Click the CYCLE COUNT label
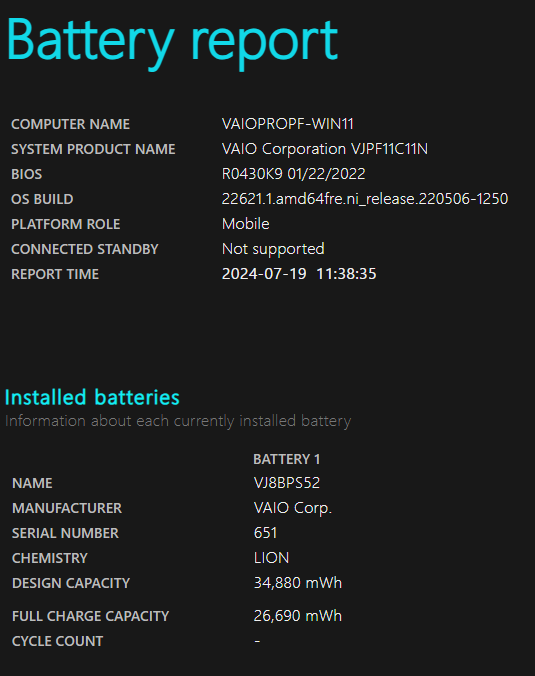 57,641
